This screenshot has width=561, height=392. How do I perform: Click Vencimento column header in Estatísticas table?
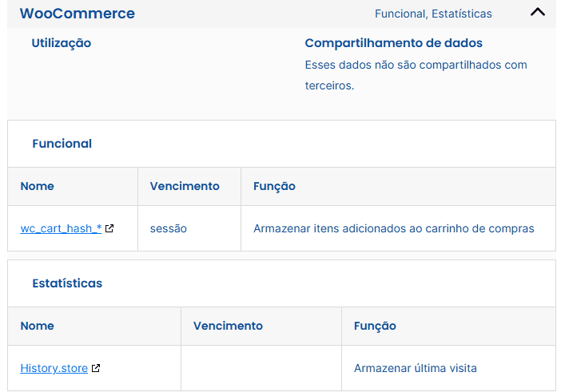pos(228,326)
